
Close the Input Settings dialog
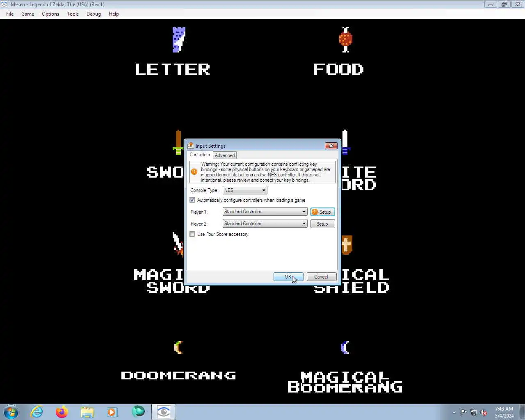click(x=331, y=146)
